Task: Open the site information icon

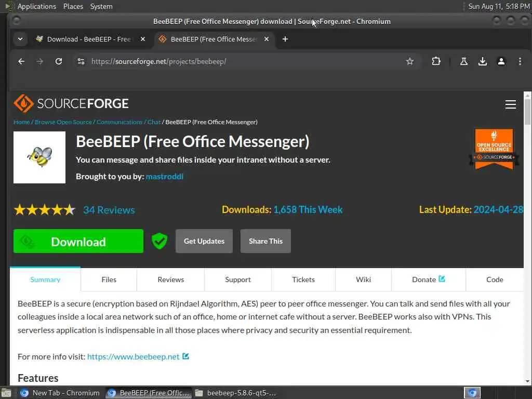Action: click(81, 61)
